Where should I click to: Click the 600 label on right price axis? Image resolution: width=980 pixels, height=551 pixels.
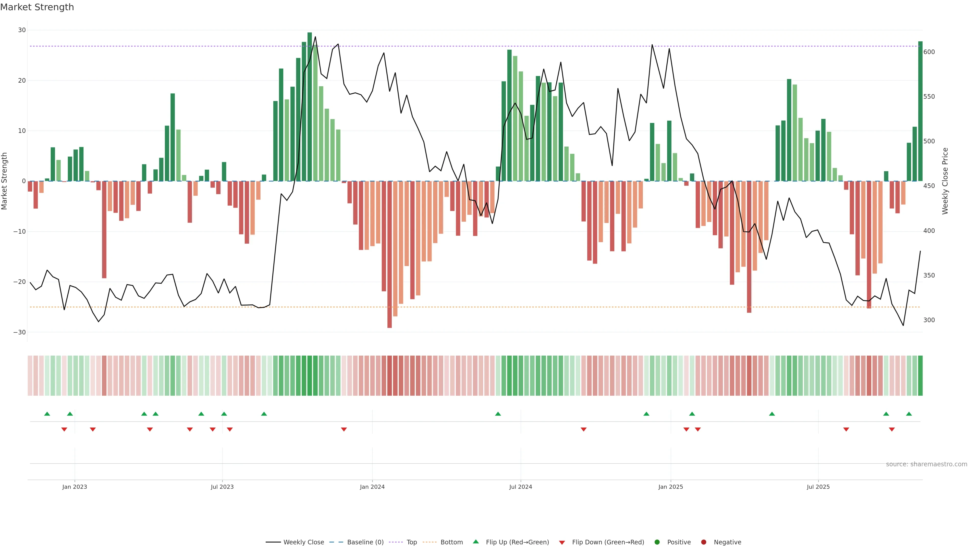click(929, 52)
